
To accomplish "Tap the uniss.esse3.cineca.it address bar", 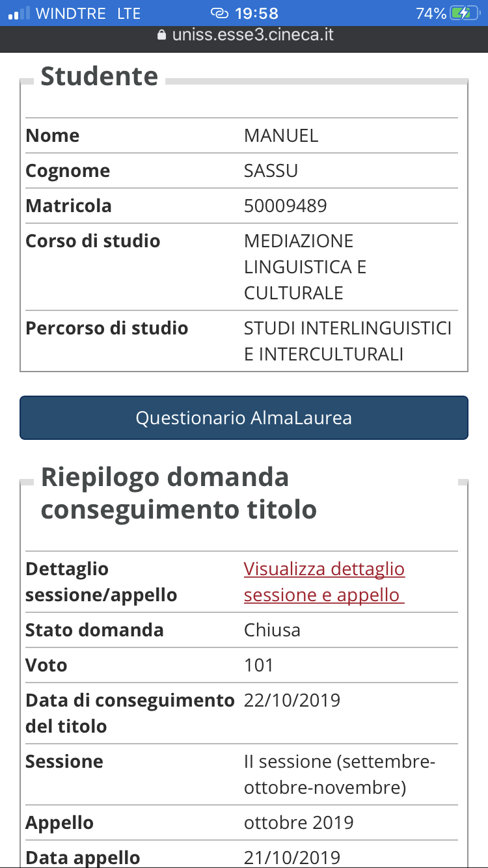I will [252, 34].
